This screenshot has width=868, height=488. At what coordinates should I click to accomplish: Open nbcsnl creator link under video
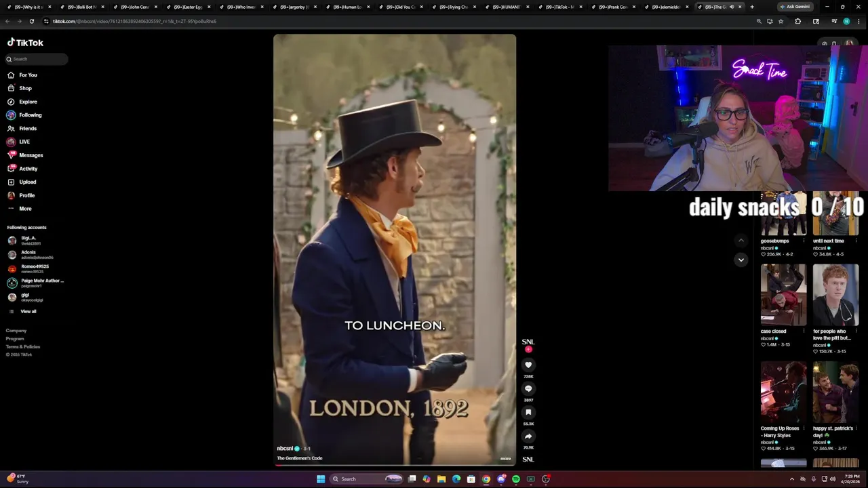click(x=285, y=449)
